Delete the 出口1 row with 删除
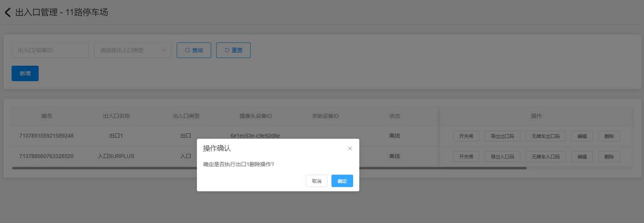Image resolution: width=644 pixels, height=223 pixels. click(609, 136)
